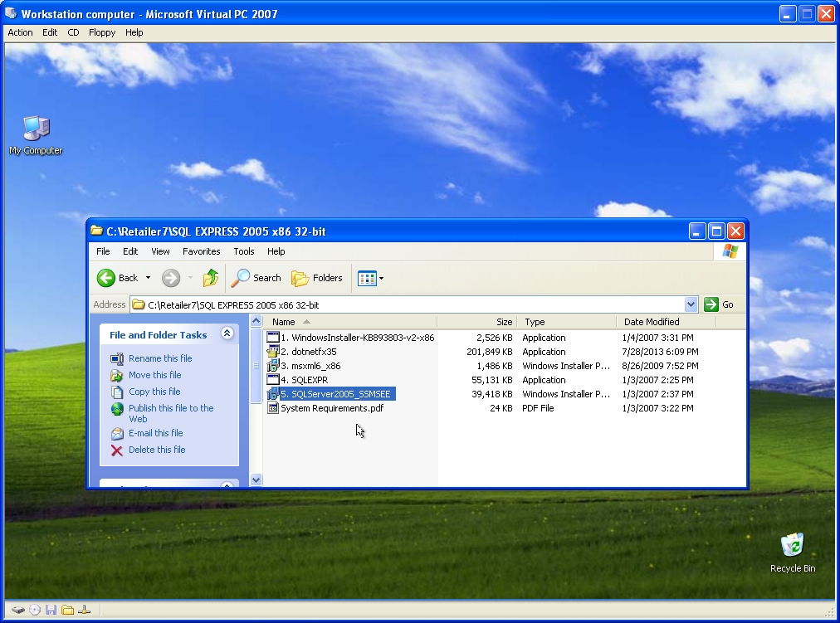The height and width of the screenshot is (623, 840).
Task: Click the Up folder icon
Action: pos(211,278)
